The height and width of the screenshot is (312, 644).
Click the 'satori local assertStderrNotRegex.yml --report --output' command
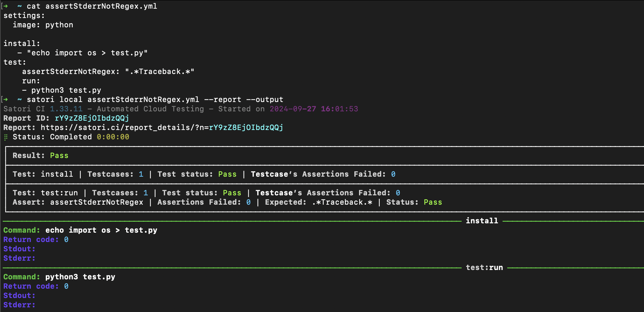pos(155,100)
